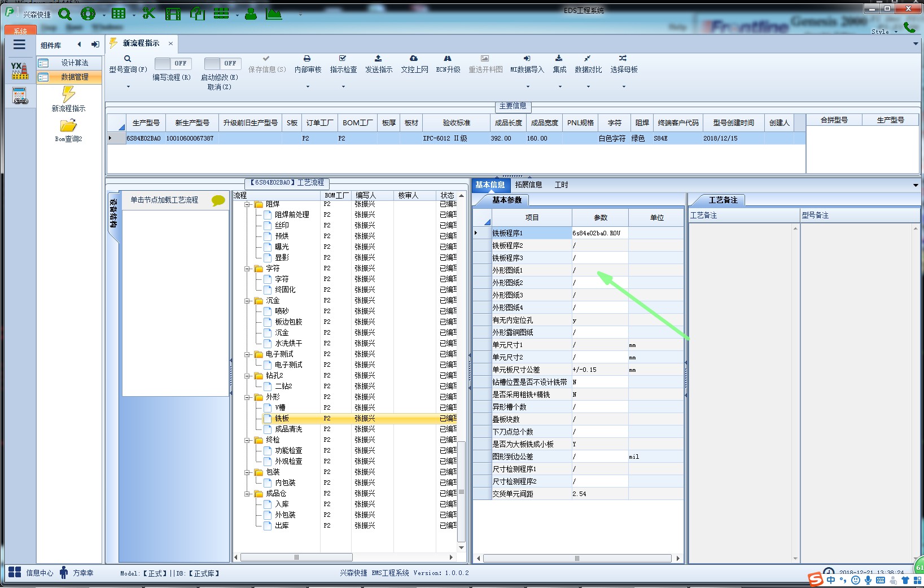Select the green scissors tool icon
This screenshot has width=924, height=588.
[x=149, y=14]
